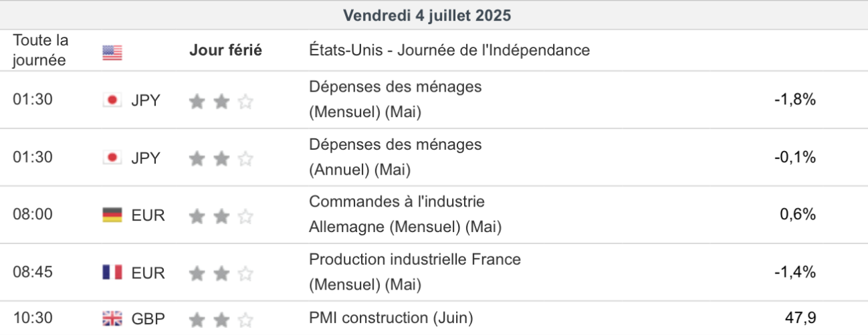Click the -1,8% value cell
Viewport: 868px width, 335px height.
tap(794, 100)
